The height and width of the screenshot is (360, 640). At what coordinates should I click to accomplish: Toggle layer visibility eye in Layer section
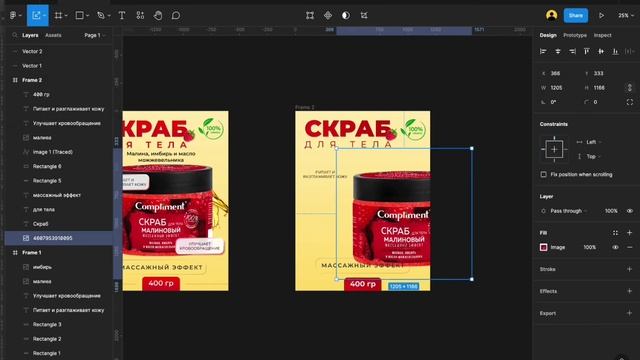[629, 211]
